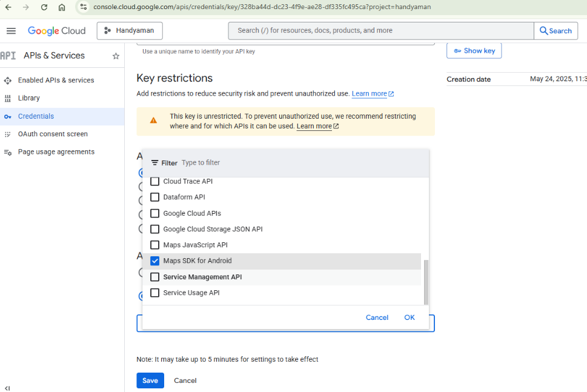Enable the Service Usage API checkbox
Image resolution: width=587 pixels, height=392 pixels.
click(155, 293)
